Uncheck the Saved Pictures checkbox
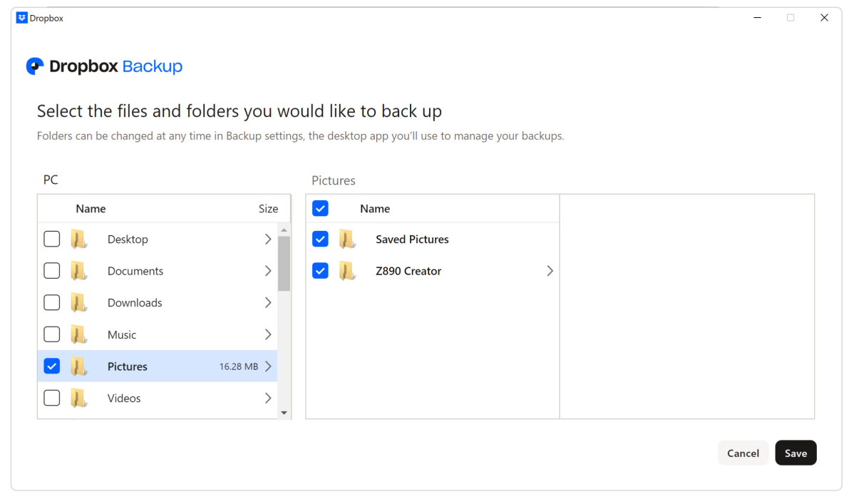This screenshot has height=504, width=854. tap(321, 240)
